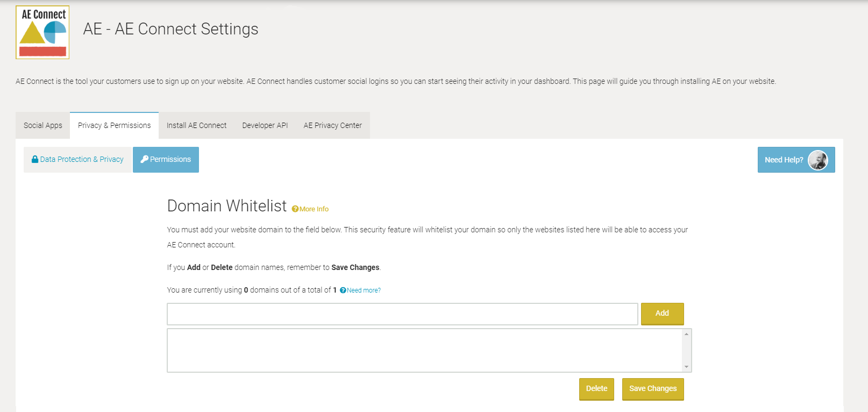Viewport: 868px width, 412px height.
Task: Click the Add domain button
Action: [x=662, y=314]
